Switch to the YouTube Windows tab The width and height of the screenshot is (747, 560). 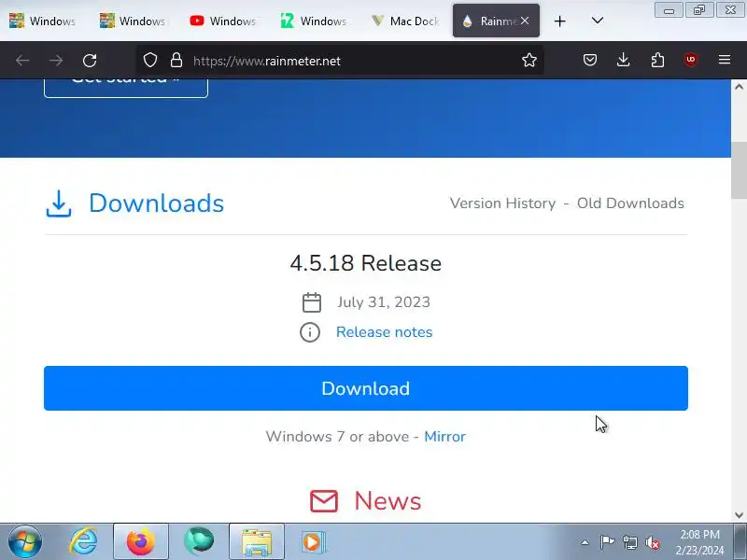coord(223,21)
